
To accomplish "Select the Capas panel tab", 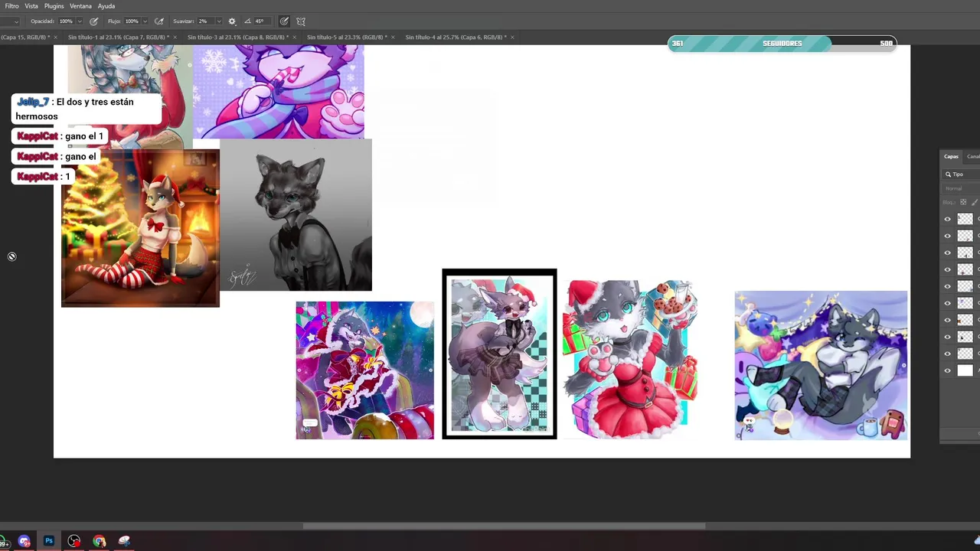I will pos(951,156).
